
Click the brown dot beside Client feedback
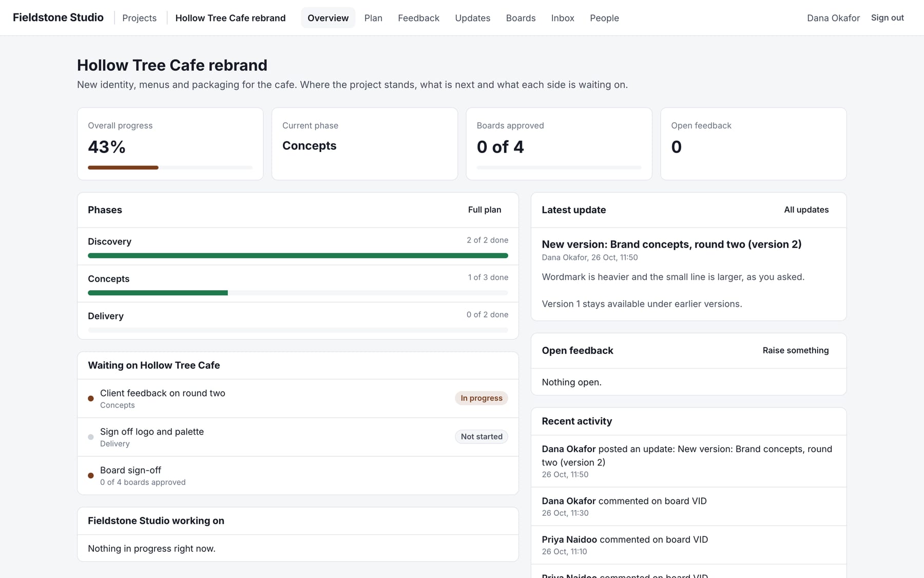pyautogui.click(x=91, y=398)
